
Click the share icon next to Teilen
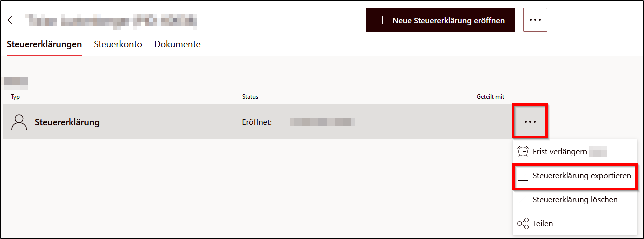(523, 224)
